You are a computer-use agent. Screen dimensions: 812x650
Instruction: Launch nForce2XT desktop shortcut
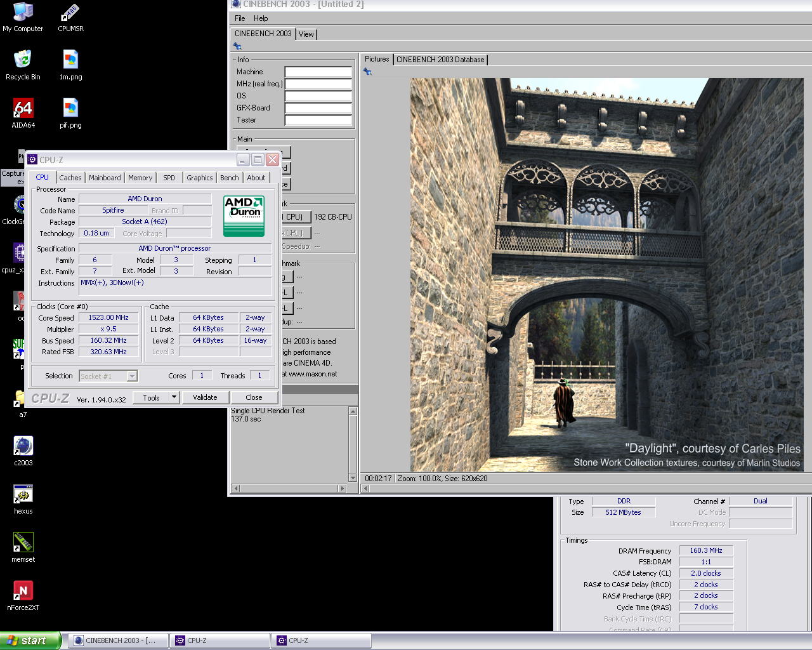[23, 595]
